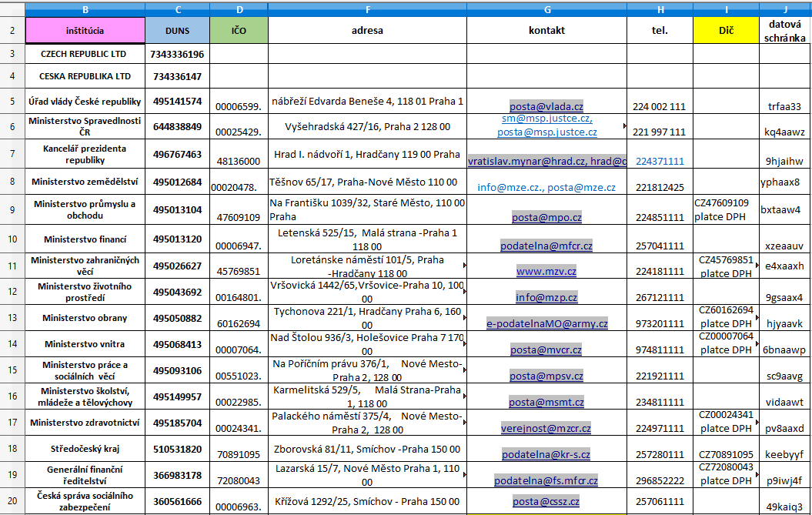Open the posta@vlada.cz email link
The width and height of the screenshot is (812, 515).
546,107
